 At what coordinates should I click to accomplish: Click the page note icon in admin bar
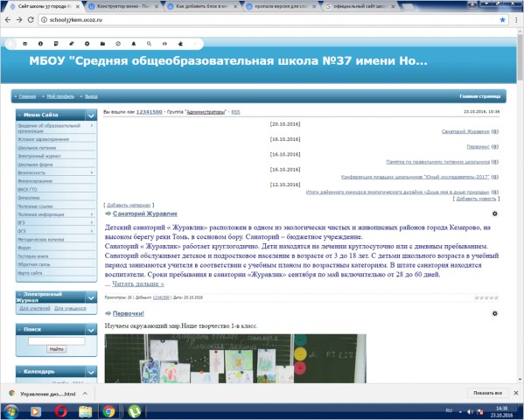click(x=56, y=44)
